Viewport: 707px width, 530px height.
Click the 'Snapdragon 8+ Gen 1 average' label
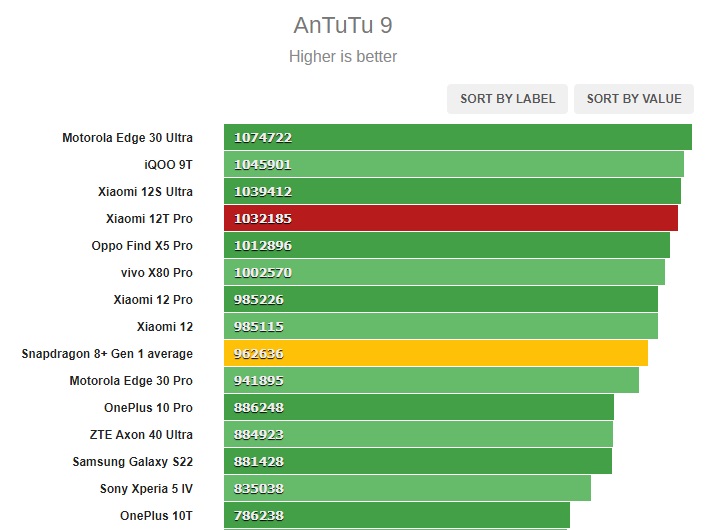[107, 354]
